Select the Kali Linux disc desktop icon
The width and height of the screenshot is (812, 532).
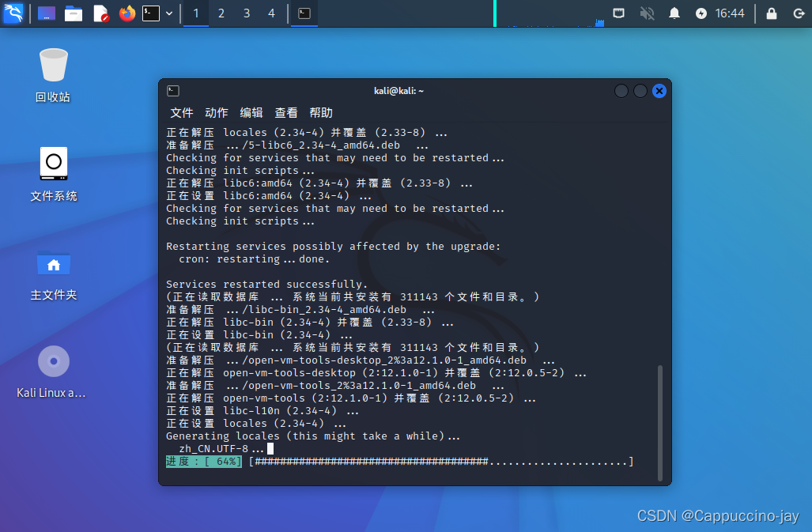click(51, 372)
